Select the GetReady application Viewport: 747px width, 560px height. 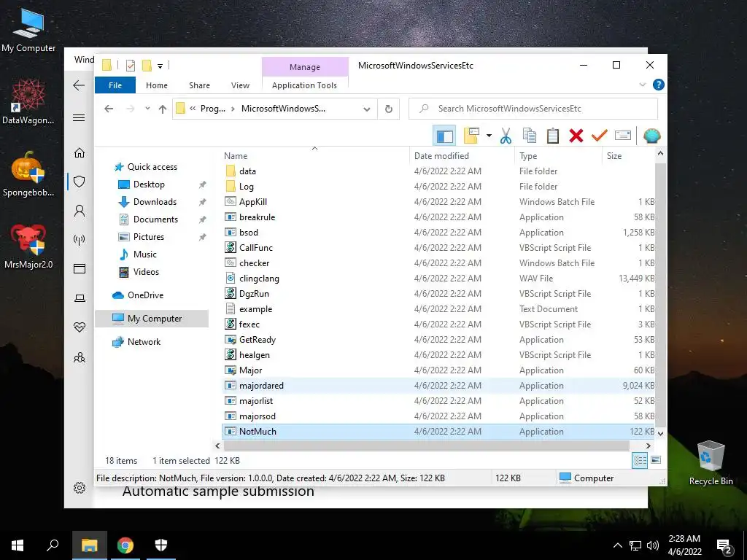point(258,340)
